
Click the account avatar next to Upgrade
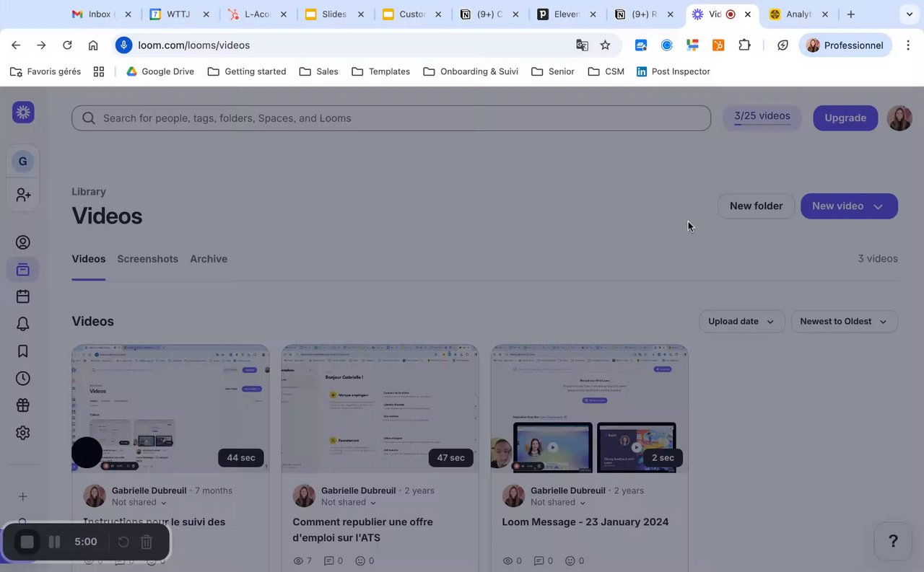coord(899,118)
